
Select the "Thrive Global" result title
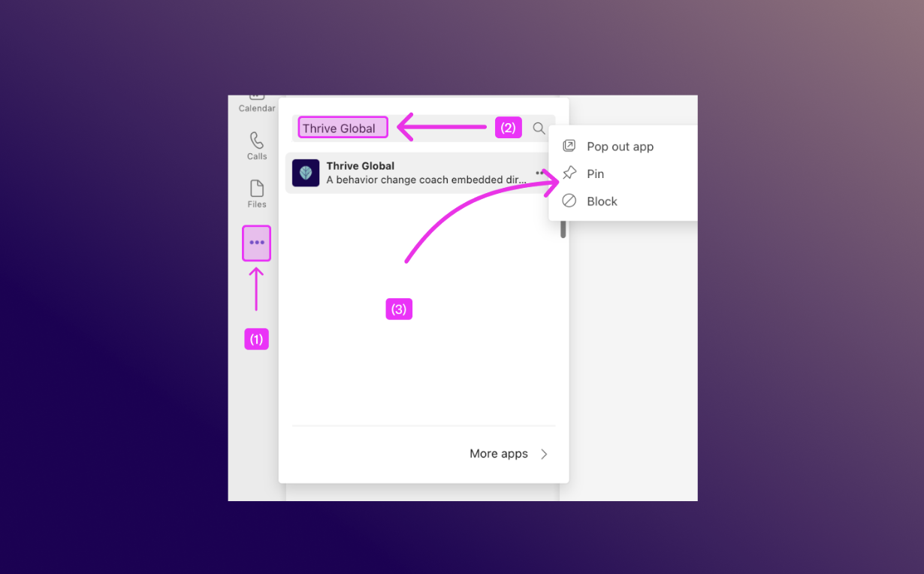click(361, 166)
